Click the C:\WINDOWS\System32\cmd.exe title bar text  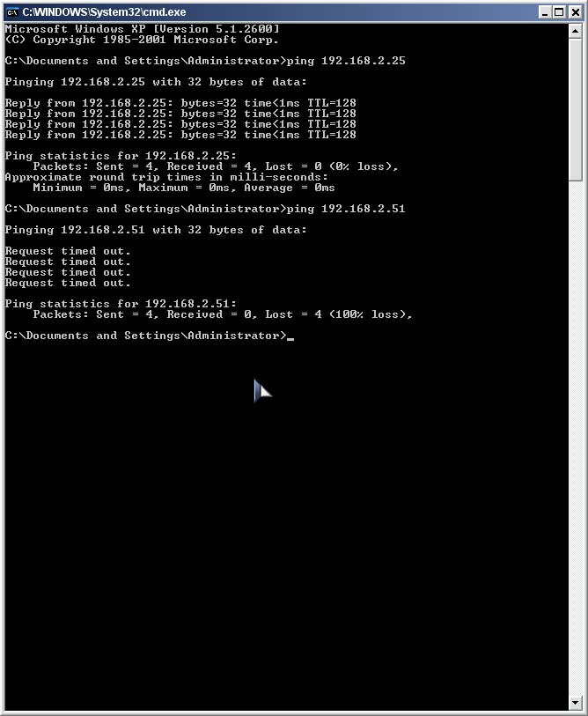point(104,12)
